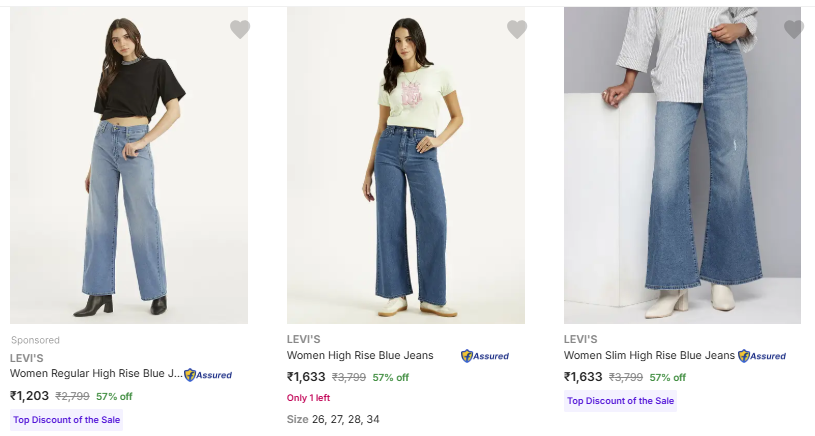This screenshot has height=436, width=815.
Task: Click Top Discount tag under ₹1,203 price
Action: click(67, 420)
